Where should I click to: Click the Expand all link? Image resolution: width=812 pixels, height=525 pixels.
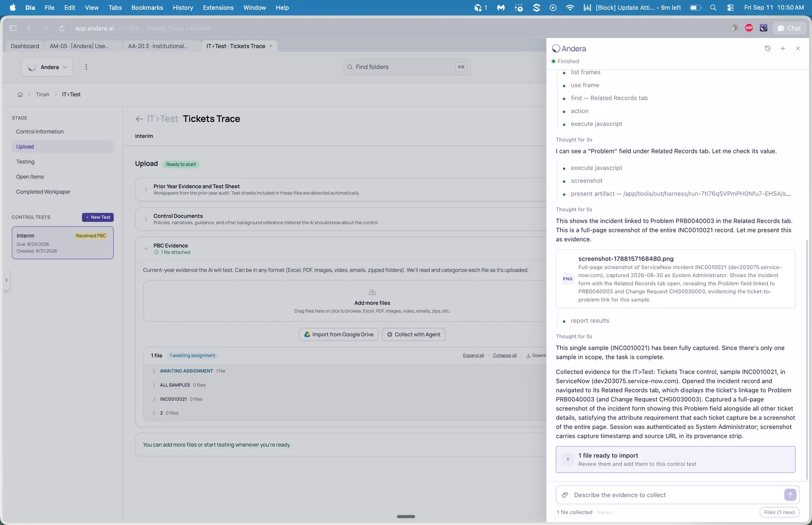[x=473, y=355]
